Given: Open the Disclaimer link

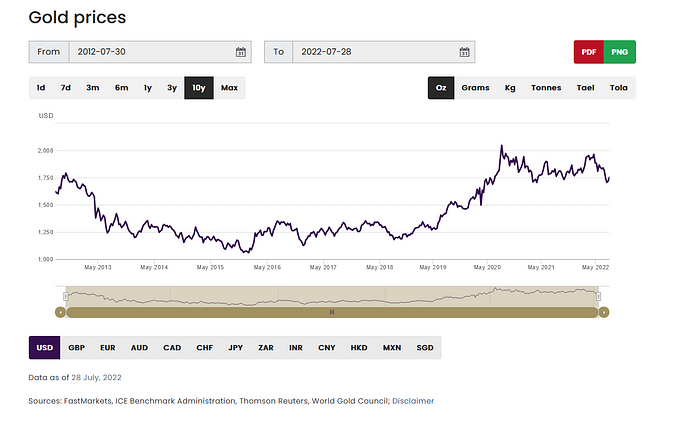Looking at the screenshot, I should (x=413, y=401).
